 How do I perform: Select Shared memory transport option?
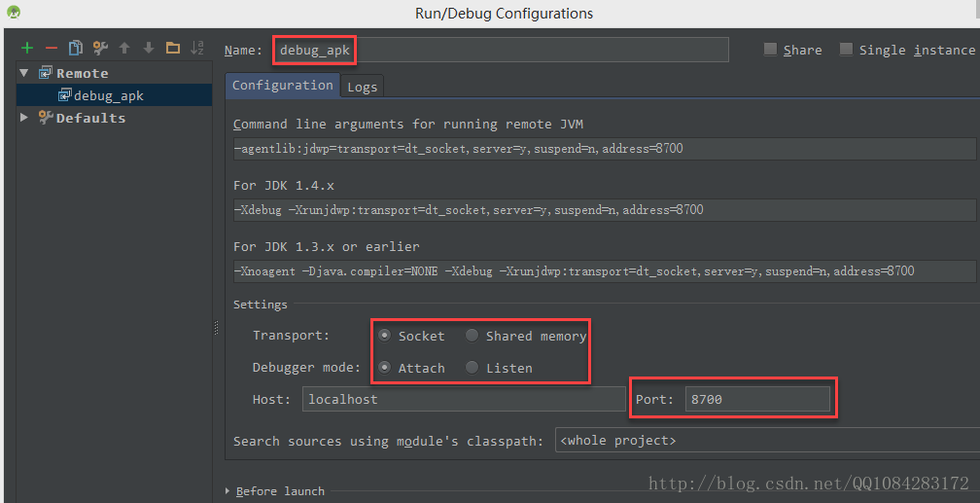[472, 336]
